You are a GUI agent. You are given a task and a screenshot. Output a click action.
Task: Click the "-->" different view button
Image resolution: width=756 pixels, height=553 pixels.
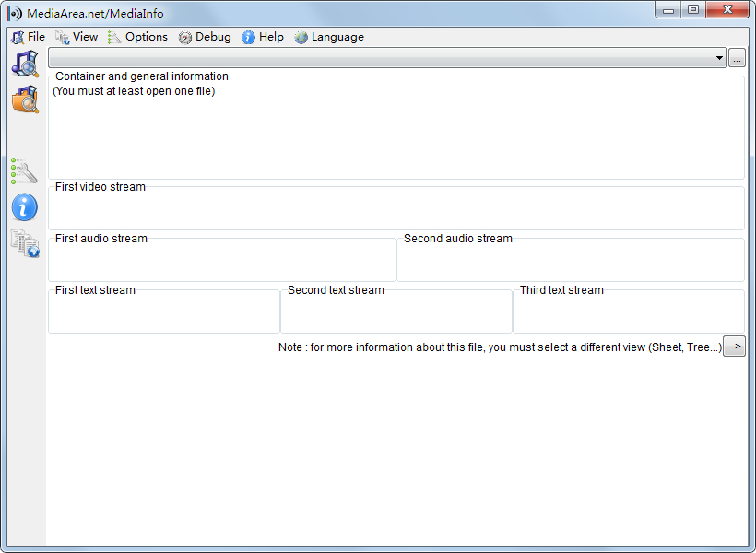pos(734,347)
